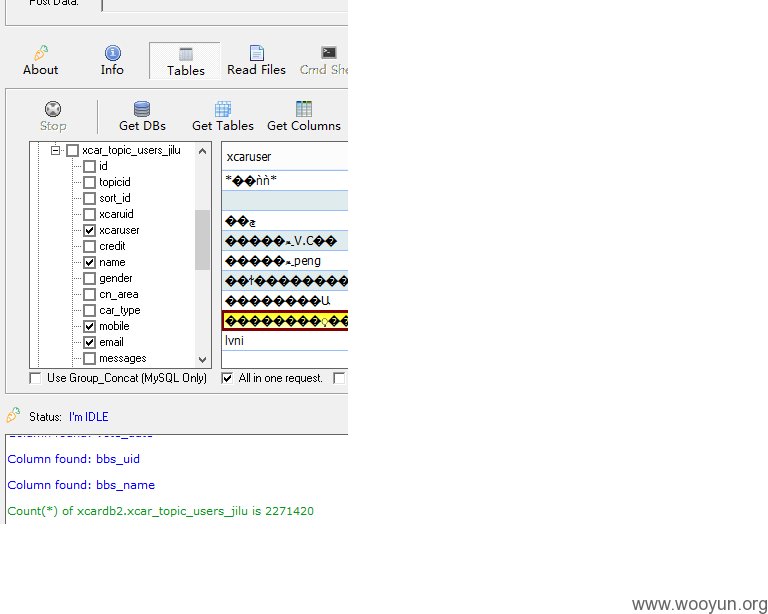Select the data row ending in V.C

285,241
